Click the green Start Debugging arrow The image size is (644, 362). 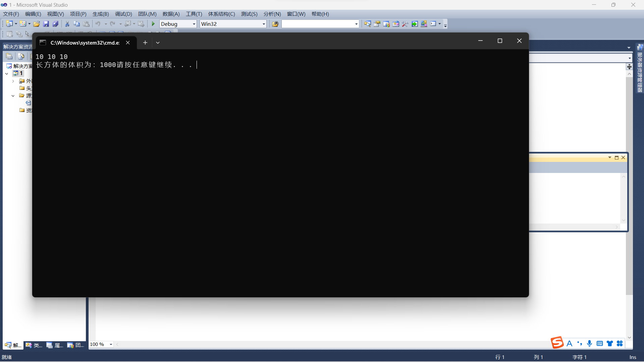[x=153, y=24]
